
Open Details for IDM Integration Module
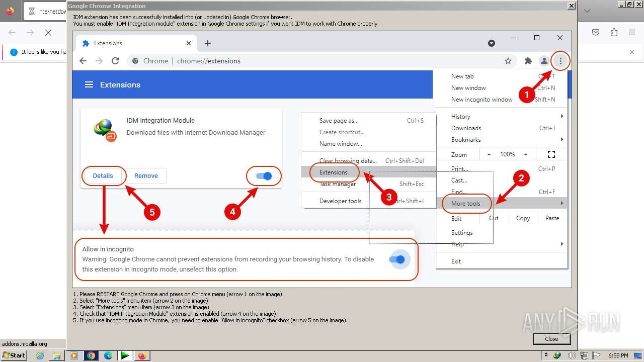(103, 176)
